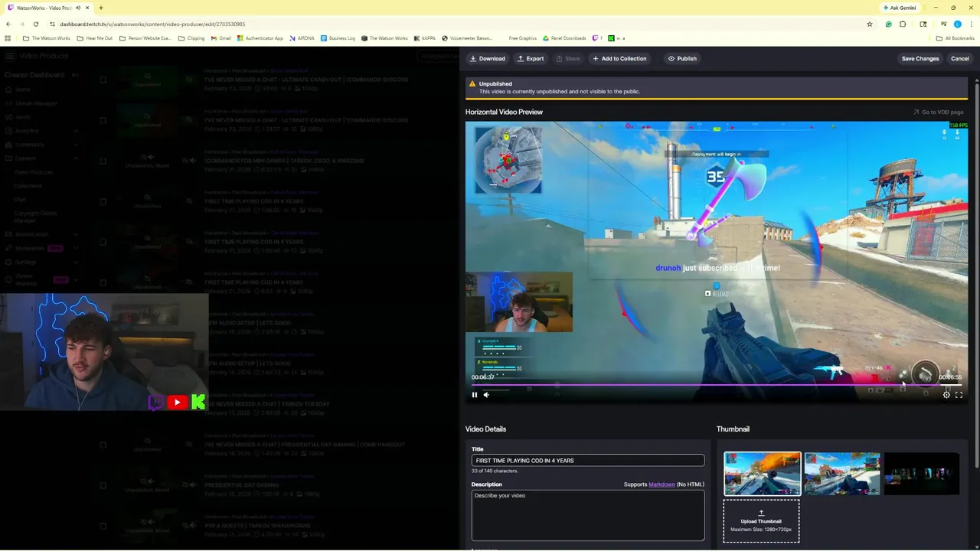Screen dimensions: 980x551
Task: Enter fullscreen on the video preview
Action: pyautogui.click(x=959, y=395)
